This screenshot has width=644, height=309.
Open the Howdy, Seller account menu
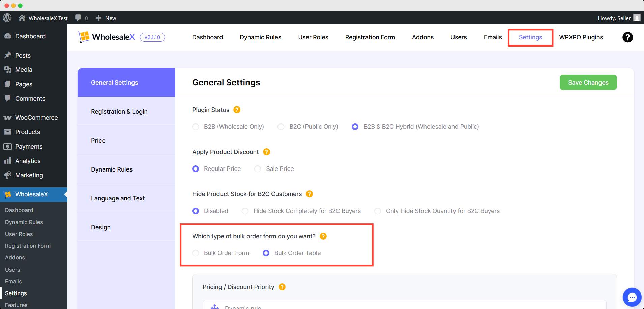click(x=618, y=18)
